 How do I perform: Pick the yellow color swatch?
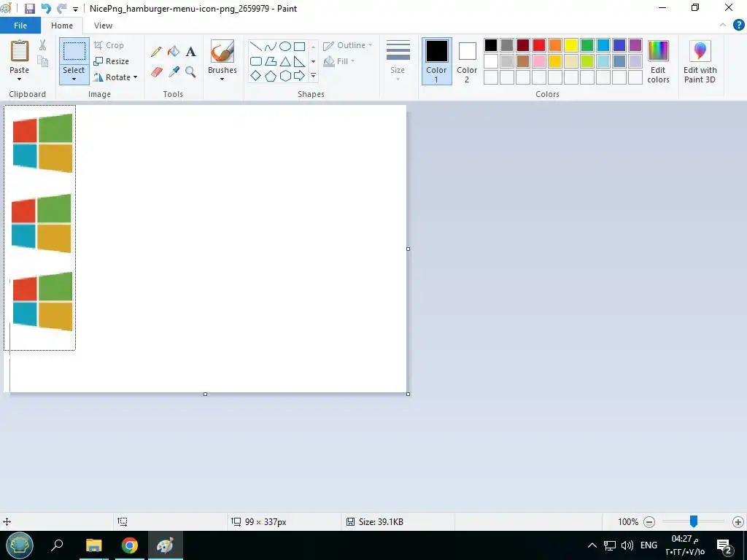click(570, 45)
